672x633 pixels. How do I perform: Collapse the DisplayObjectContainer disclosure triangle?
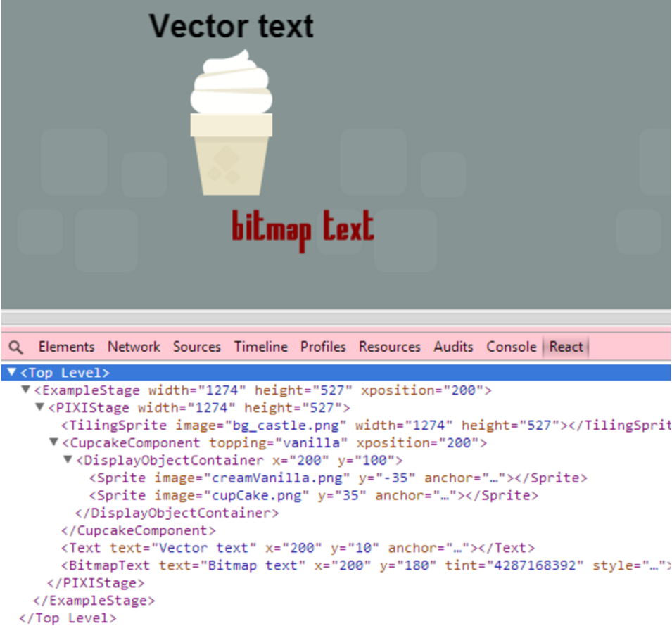(x=68, y=459)
